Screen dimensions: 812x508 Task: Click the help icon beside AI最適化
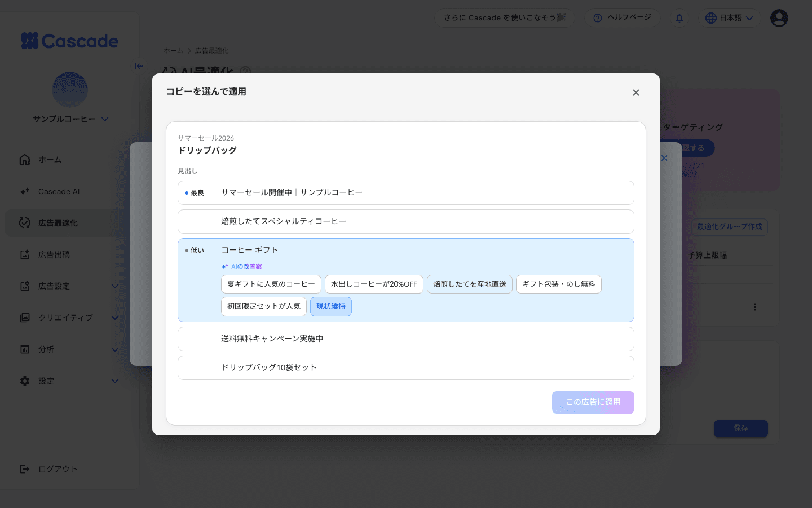pos(245,72)
